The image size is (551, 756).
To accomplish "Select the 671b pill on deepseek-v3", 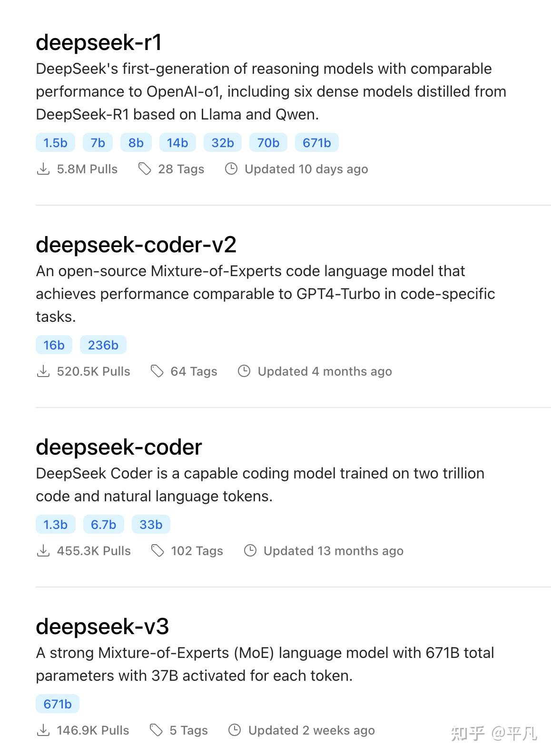I will (x=57, y=704).
